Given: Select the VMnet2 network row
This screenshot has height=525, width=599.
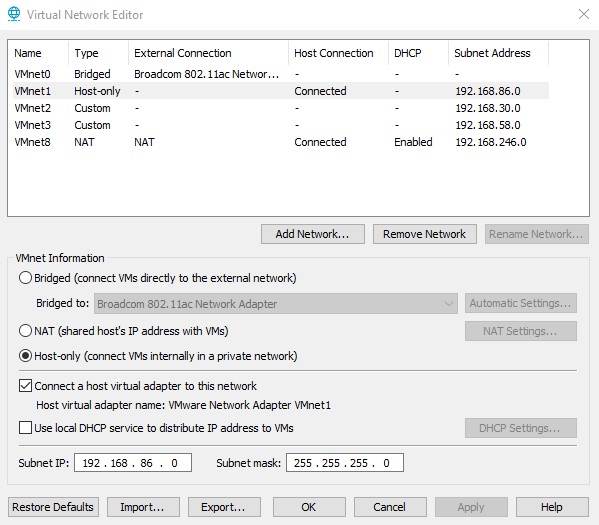Looking at the screenshot, I should tap(281, 108).
